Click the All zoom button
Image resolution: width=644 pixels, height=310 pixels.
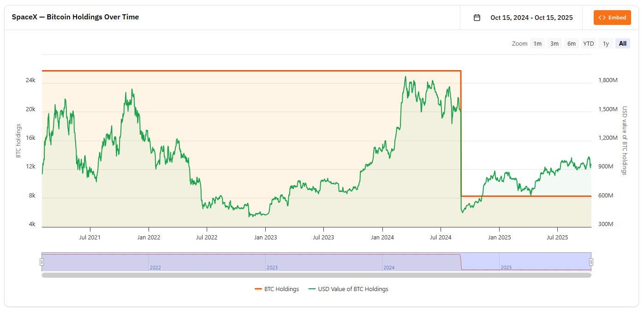point(623,44)
